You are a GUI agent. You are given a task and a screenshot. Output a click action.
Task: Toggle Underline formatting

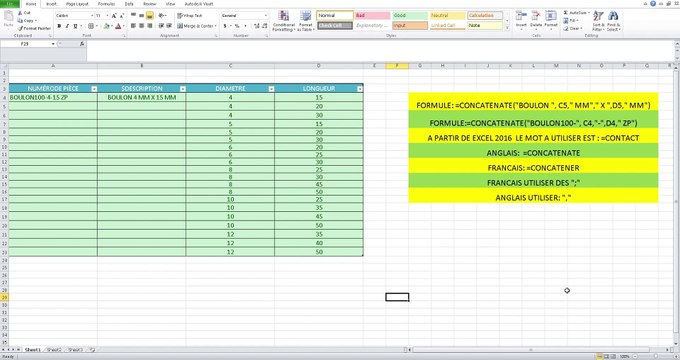pyautogui.click(x=75, y=26)
